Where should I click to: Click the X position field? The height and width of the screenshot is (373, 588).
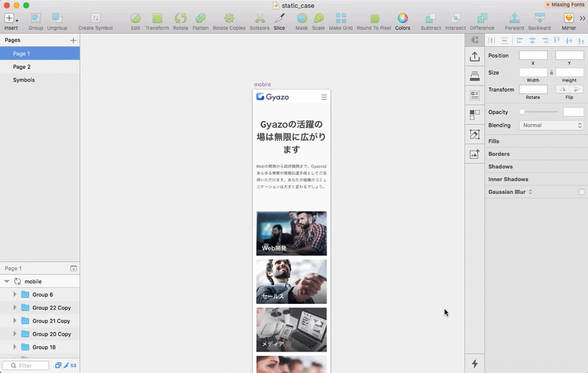point(533,55)
